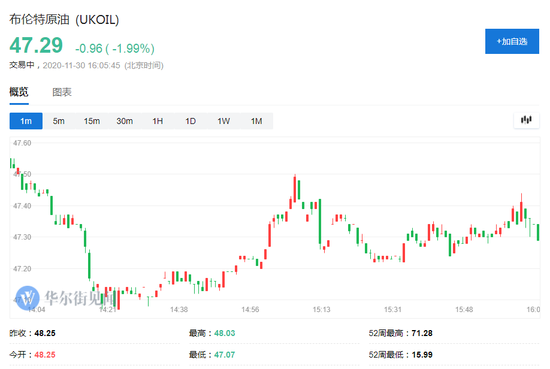The width and height of the screenshot is (550, 369).
Task: Open the 图表 tab
Action: (62, 92)
